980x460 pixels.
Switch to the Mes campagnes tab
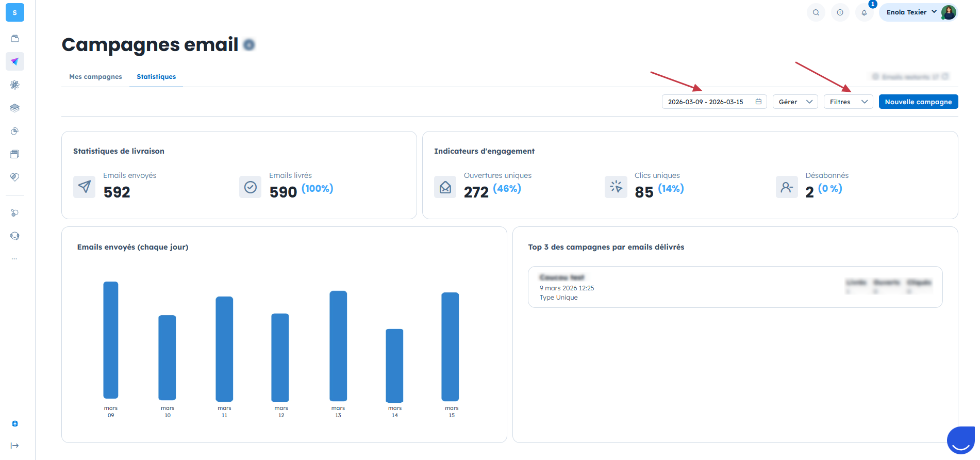tap(95, 77)
